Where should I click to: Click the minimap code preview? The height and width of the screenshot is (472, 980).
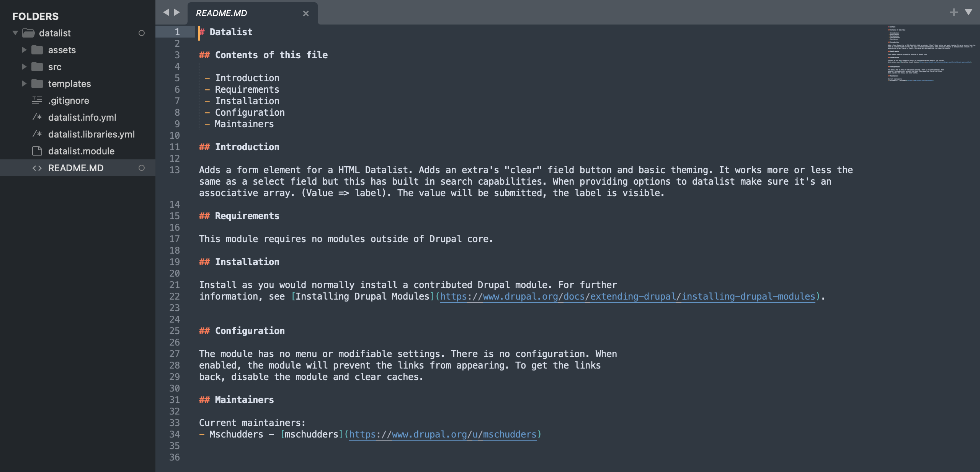click(x=930, y=54)
